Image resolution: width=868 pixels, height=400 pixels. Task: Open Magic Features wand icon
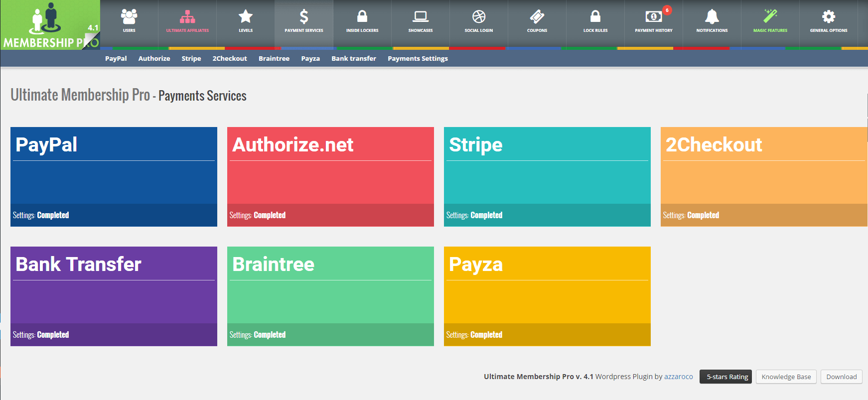tap(770, 17)
